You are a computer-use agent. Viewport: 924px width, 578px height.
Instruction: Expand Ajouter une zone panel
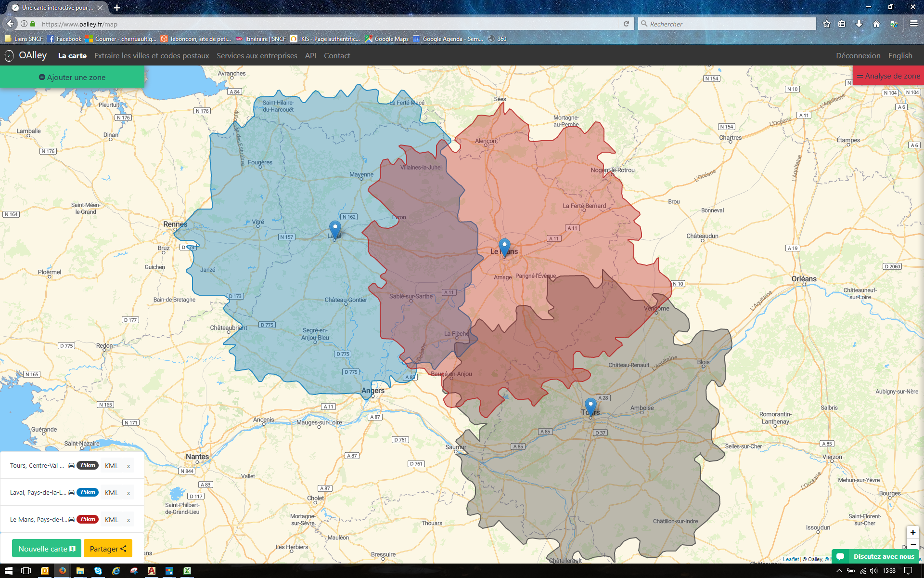(72, 77)
